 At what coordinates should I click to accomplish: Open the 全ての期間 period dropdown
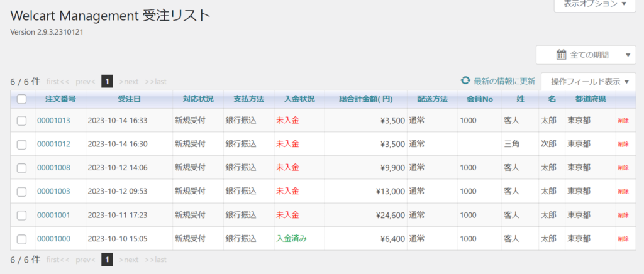point(586,55)
